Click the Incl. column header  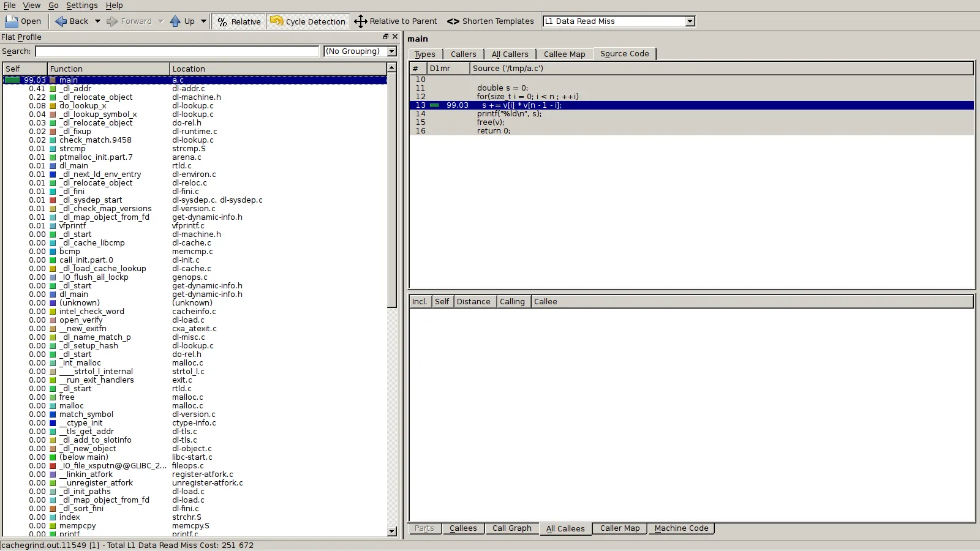pyautogui.click(x=420, y=302)
